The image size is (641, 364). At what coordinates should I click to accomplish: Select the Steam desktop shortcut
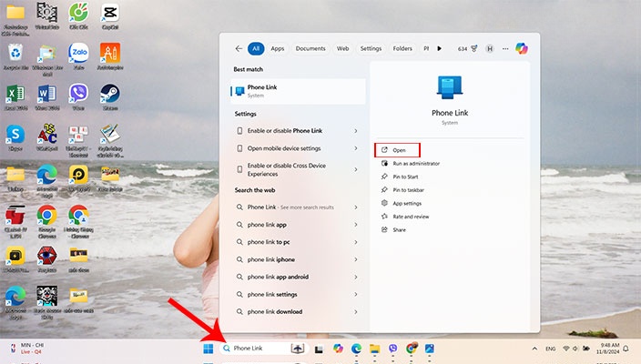(x=110, y=97)
